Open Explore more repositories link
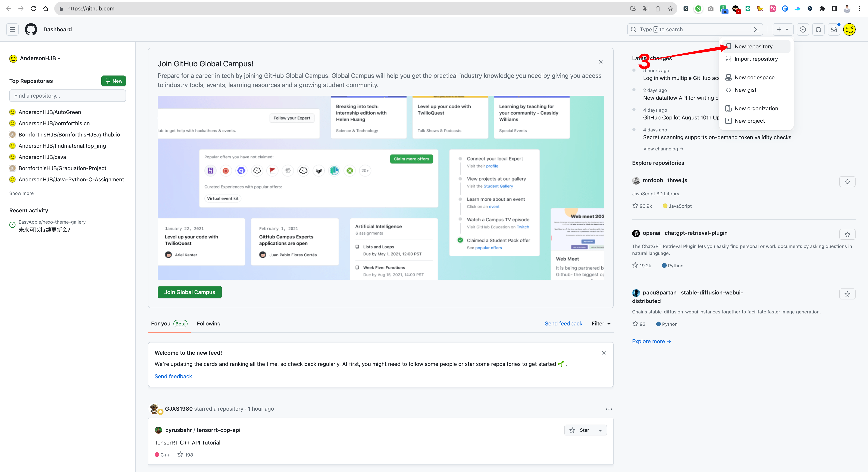Screen dimensions: 868x472 click(652, 341)
